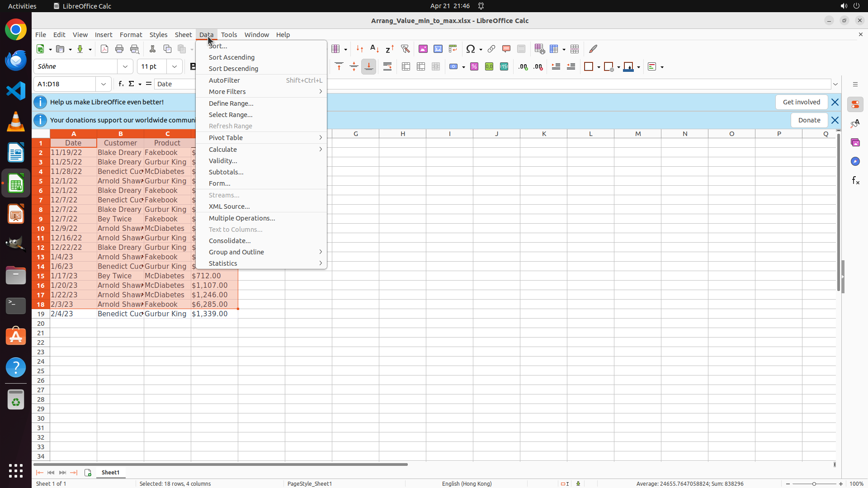This screenshot has width=868, height=488.
Task: Click Export as PDF toolbar icon
Action: click(104, 49)
